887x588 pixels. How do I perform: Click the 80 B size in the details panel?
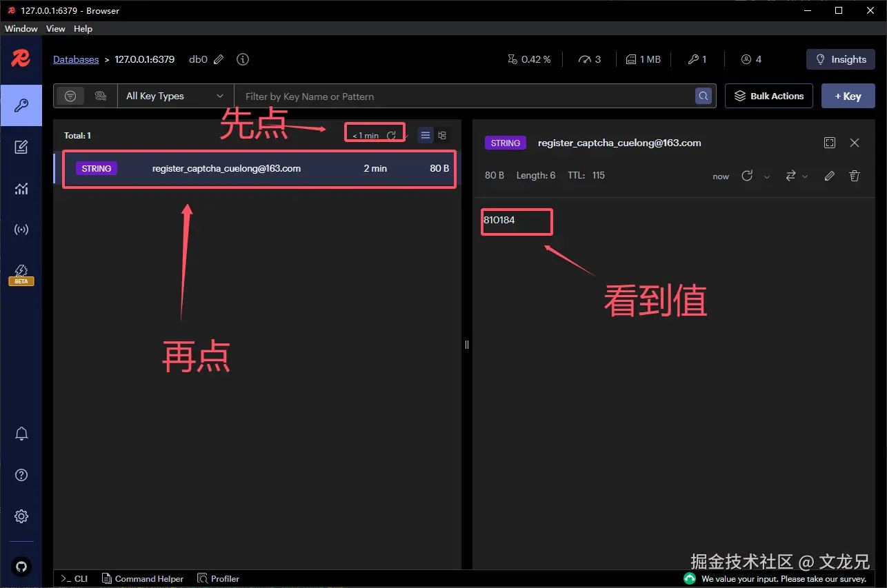click(x=495, y=176)
